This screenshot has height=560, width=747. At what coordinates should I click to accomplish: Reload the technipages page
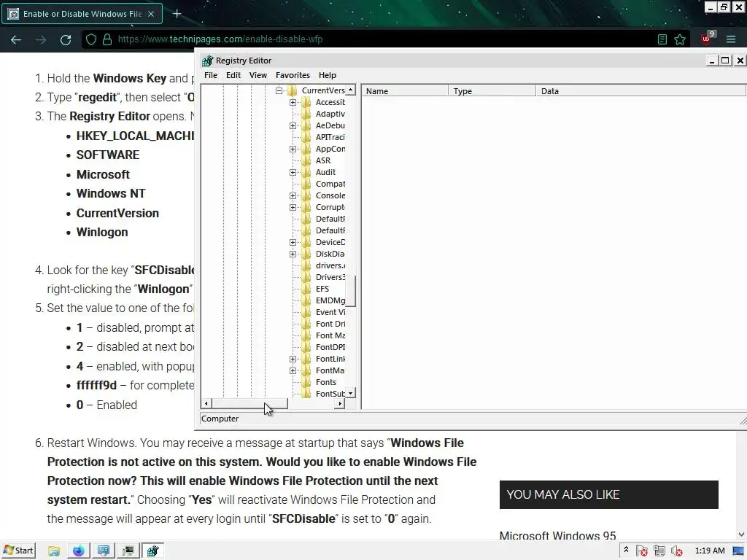pos(66,39)
